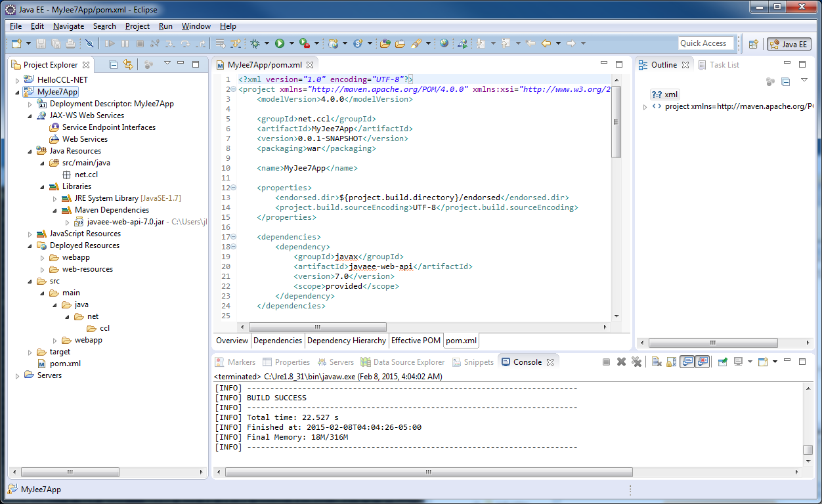Click the Skip All Breakpoints icon

pos(89,43)
